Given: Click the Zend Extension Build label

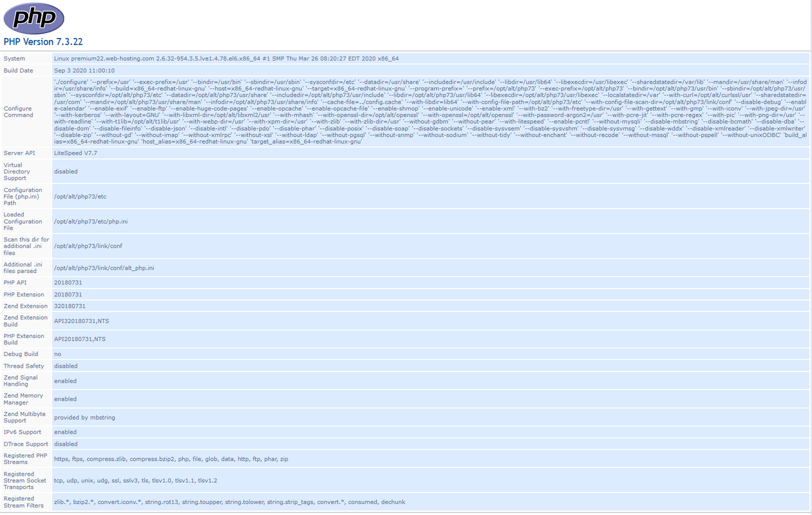Looking at the screenshot, I should (x=26, y=321).
